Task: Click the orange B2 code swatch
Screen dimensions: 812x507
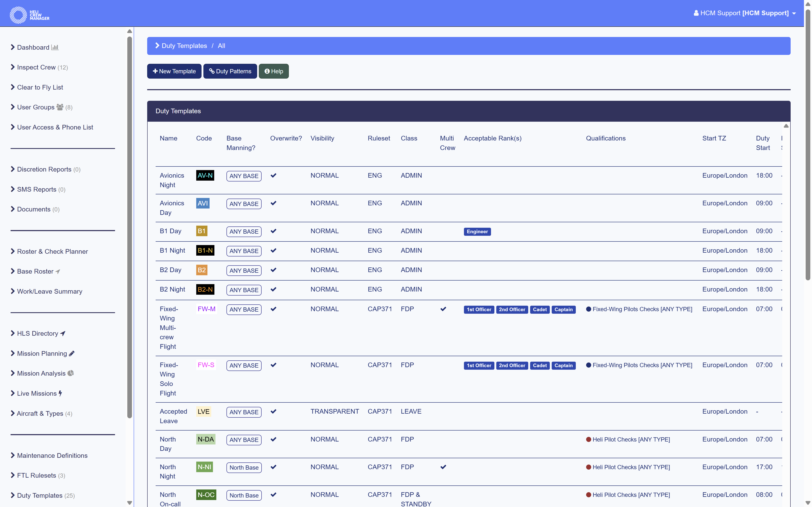Action: coord(201,270)
